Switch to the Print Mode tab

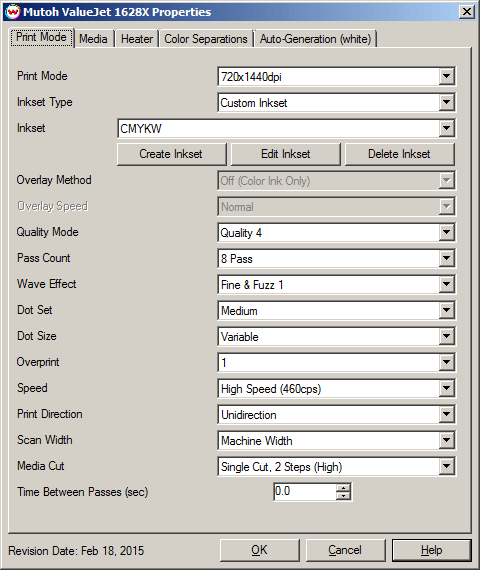[x=41, y=37]
